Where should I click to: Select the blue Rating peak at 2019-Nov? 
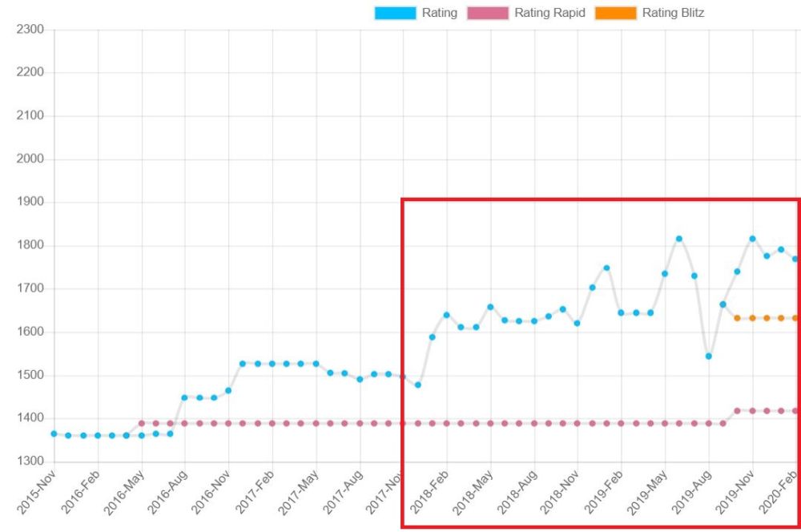[x=752, y=239]
